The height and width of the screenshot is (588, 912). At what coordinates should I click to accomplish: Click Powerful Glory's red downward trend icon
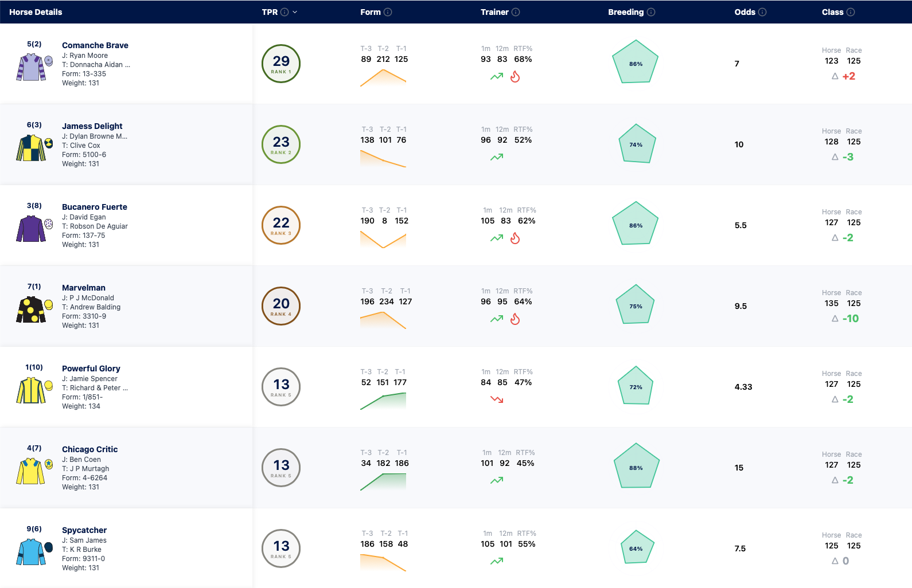coord(497,399)
